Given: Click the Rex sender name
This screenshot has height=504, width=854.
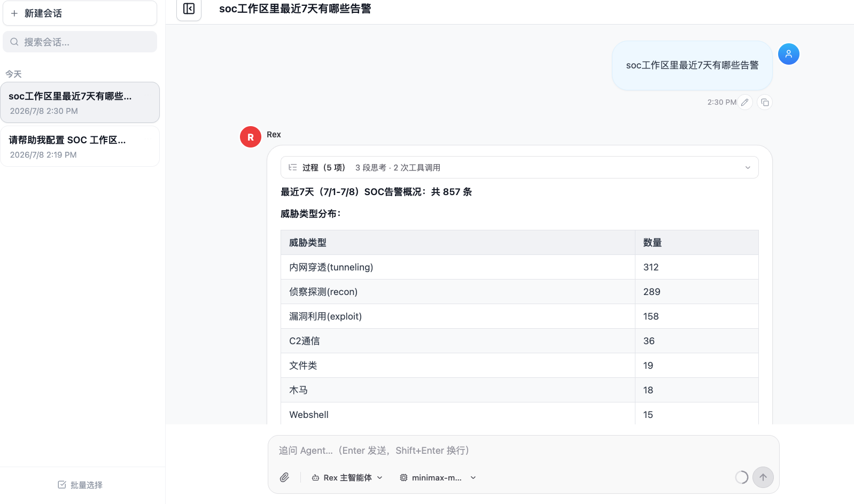Looking at the screenshot, I should pos(274,135).
